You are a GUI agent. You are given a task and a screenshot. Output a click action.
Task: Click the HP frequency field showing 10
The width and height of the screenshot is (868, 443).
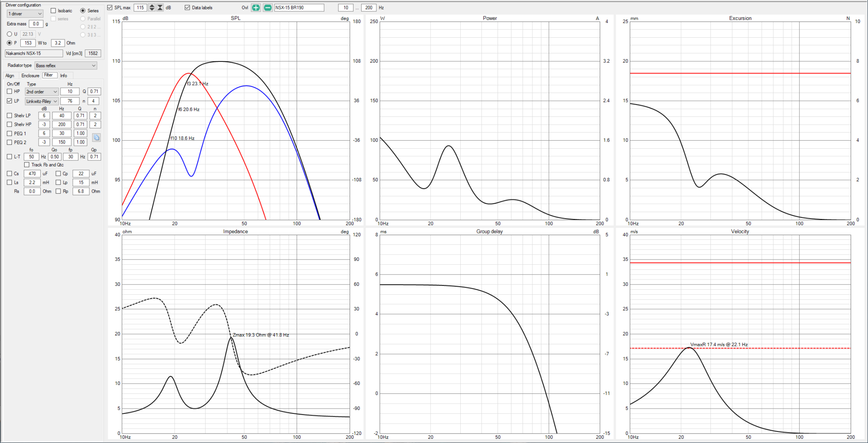[x=70, y=91]
